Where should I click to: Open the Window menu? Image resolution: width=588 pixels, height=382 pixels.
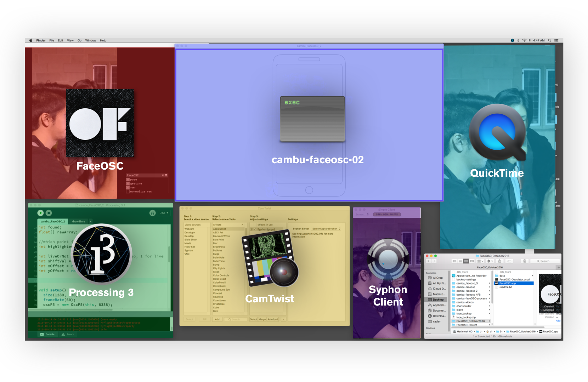point(91,40)
